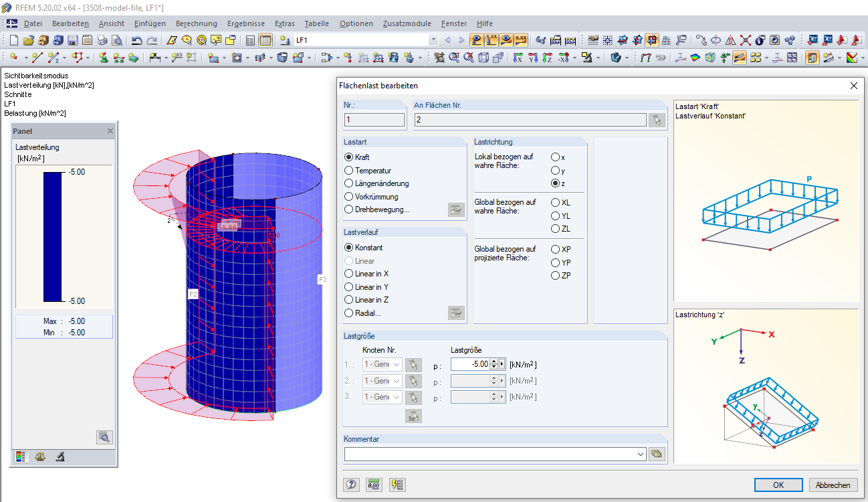Click the calculator icon at the dialog bottom
868x502 pixels.
(x=373, y=485)
